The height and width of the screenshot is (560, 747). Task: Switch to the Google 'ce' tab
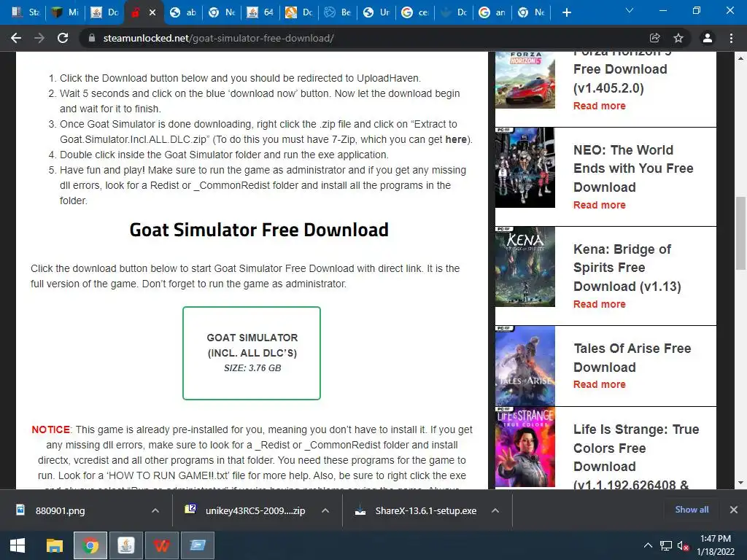point(415,12)
